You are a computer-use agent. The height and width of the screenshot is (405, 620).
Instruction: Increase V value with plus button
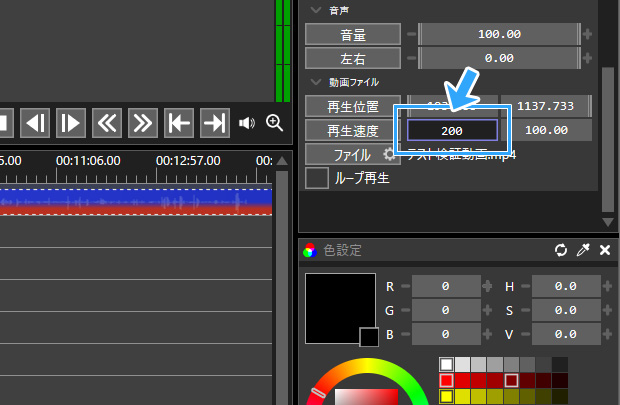[x=607, y=335]
